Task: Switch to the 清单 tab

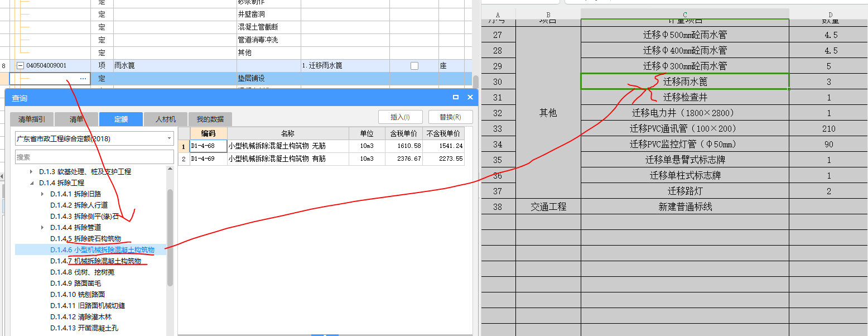Action: tap(76, 119)
